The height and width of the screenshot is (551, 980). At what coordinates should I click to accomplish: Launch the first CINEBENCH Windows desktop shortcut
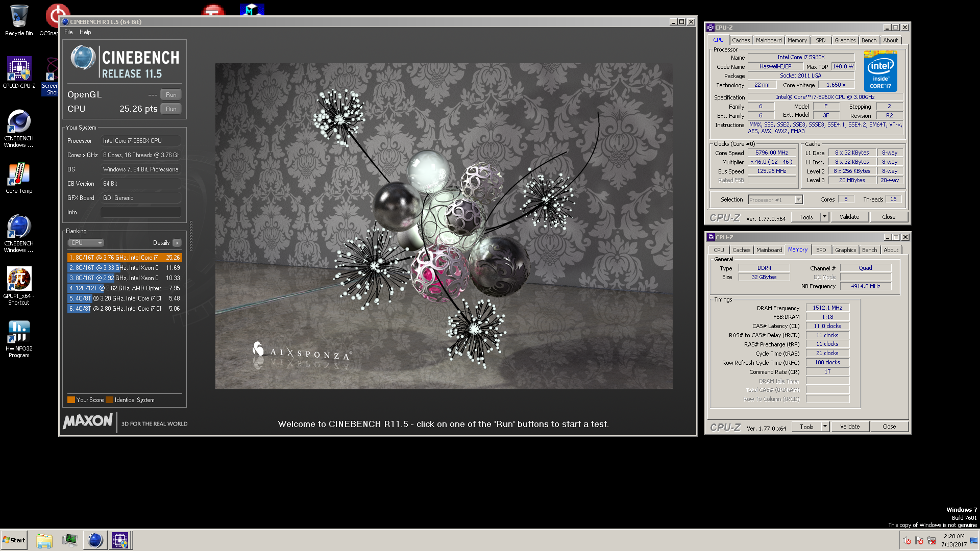(x=19, y=129)
